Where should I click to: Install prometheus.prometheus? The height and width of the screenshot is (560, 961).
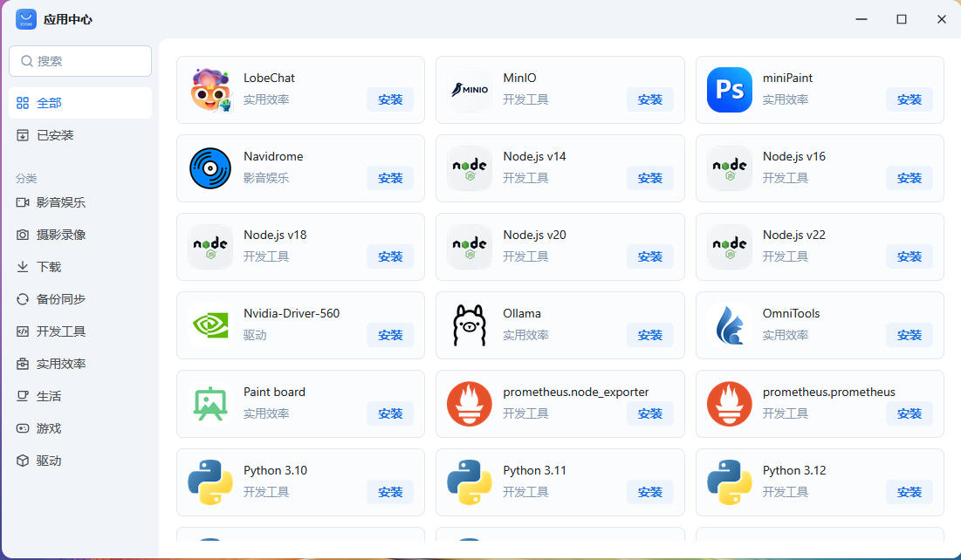909,413
